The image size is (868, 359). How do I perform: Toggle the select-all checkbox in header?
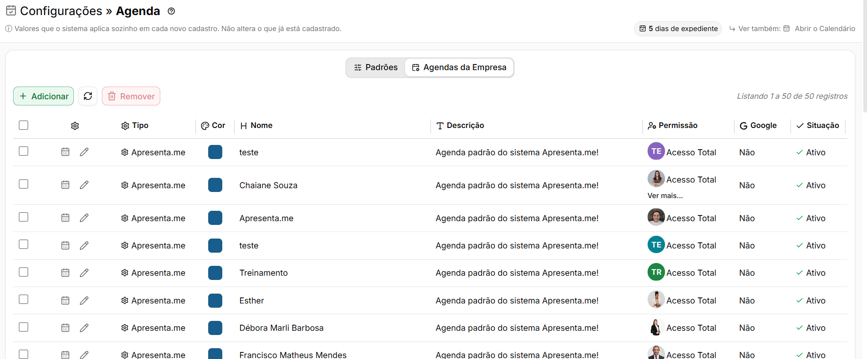[x=23, y=125]
